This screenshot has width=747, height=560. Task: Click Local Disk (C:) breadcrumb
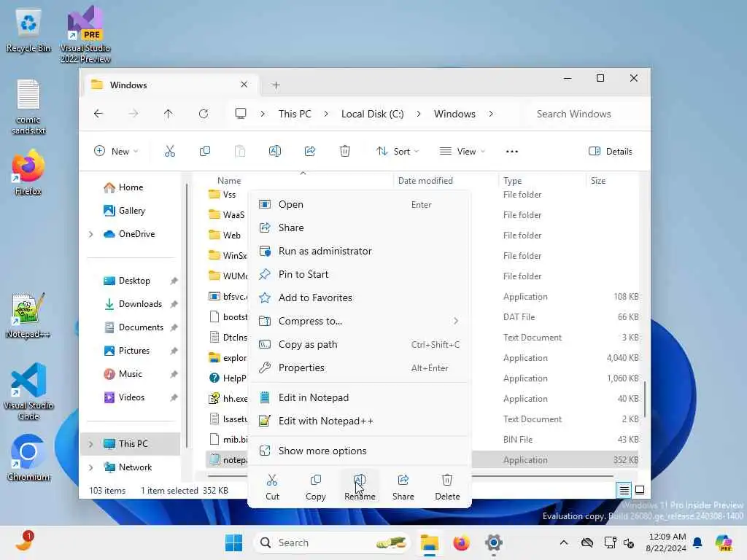pos(372,114)
